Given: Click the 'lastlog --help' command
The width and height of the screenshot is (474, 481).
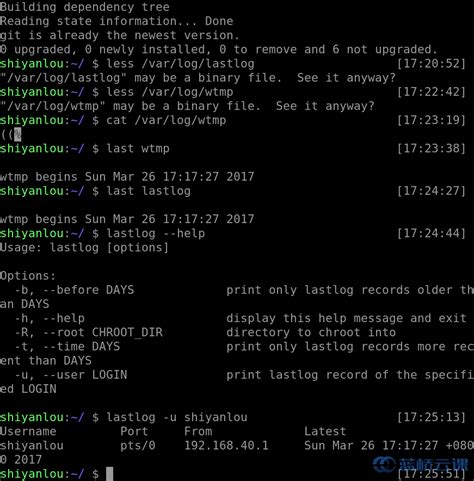Looking at the screenshot, I should click(155, 233).
